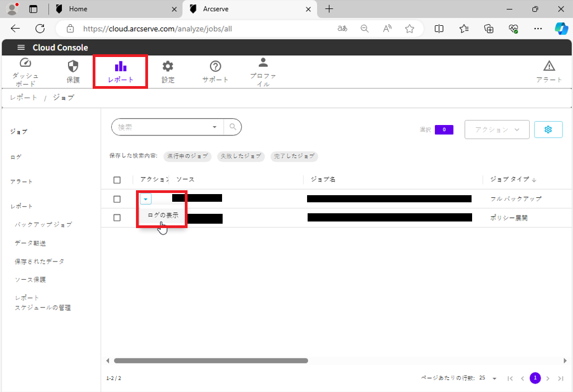Select レポート in the left sidebar
The width and height of the screenshot is (573, 392).
pos(21,206)
